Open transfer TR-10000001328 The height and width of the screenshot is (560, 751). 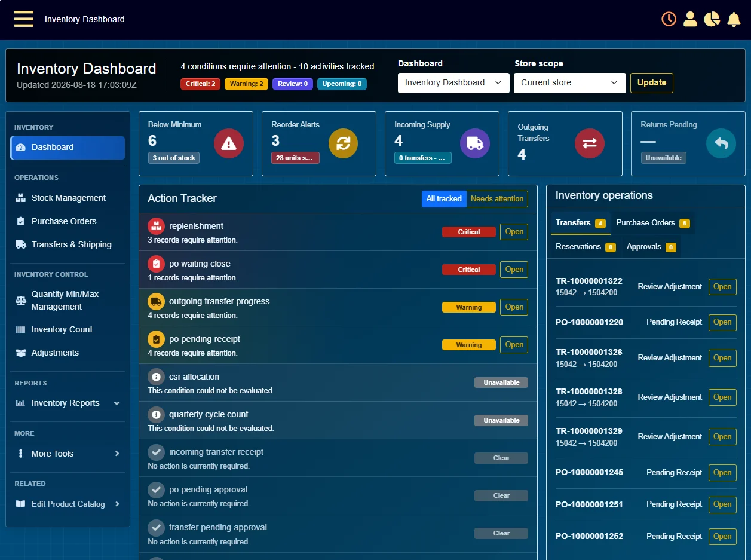tap(722, 397)
